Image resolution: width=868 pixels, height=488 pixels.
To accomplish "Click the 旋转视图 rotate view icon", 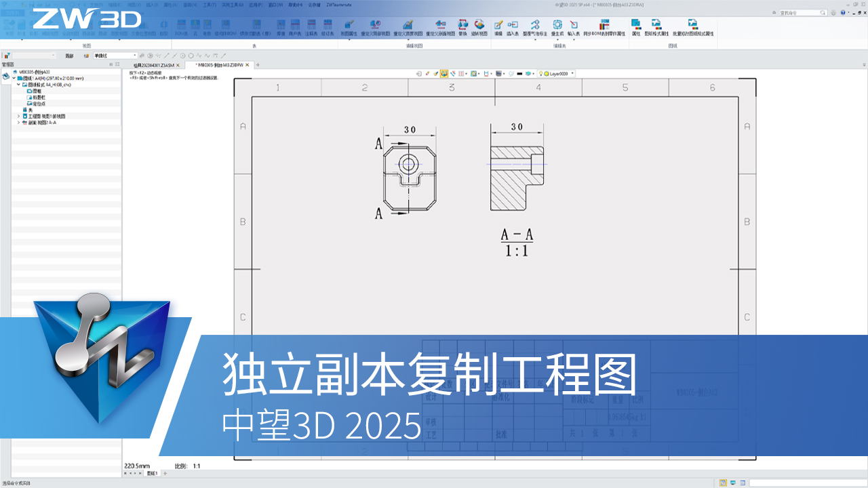I will tap(479, 25).
